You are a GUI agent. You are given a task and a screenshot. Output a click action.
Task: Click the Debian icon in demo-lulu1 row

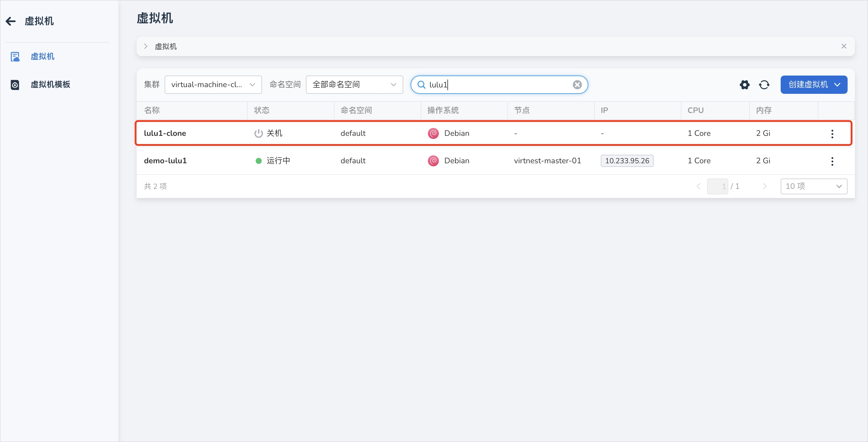click(x=433, y=161)
